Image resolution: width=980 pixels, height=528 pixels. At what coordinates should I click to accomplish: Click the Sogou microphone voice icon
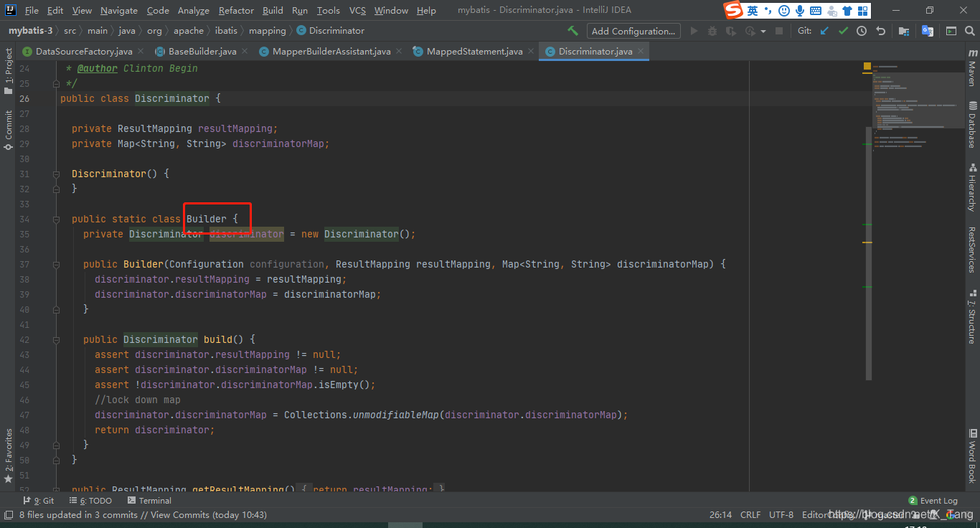pos(799,11)
